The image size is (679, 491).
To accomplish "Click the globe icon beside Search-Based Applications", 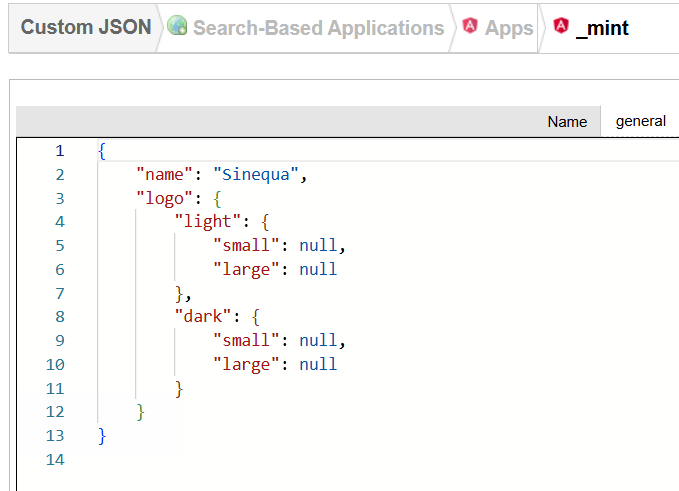I will pyautogui.click(x=177, y=25).
